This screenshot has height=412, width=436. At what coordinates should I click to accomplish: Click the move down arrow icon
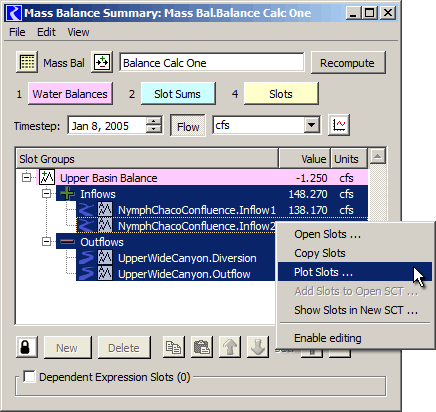tap(258, 347)
